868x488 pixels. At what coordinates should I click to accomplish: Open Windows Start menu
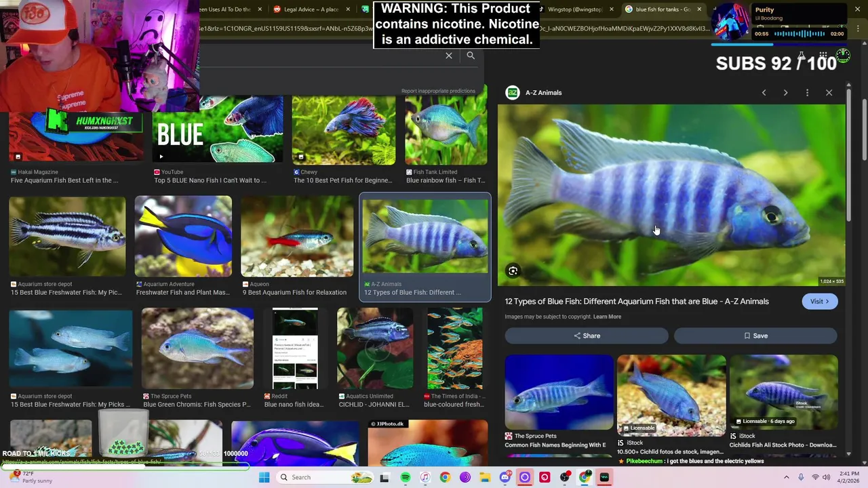pyautogui.click(x=264, y=477)
